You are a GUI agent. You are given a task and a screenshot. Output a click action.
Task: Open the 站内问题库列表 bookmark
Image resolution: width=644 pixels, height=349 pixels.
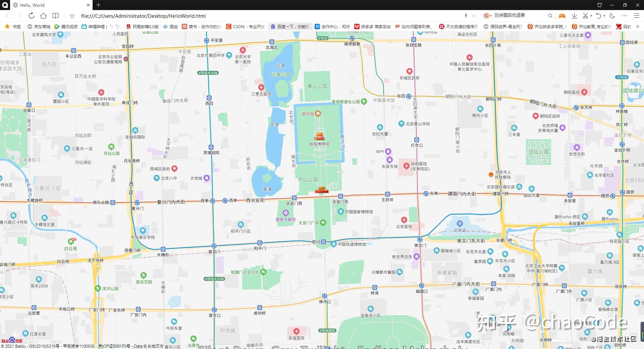pos(414,27)
